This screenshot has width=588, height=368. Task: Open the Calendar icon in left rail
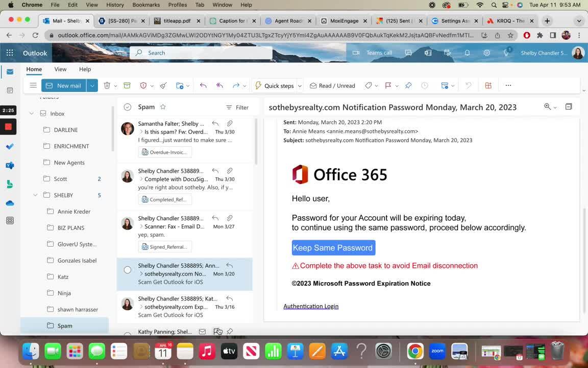pyautogui.click(x=10, y=90)
